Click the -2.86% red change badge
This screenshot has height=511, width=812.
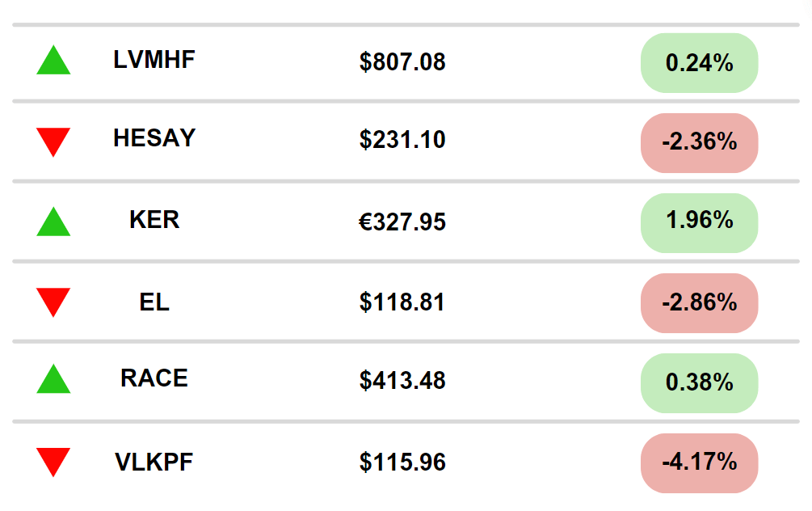699,302
